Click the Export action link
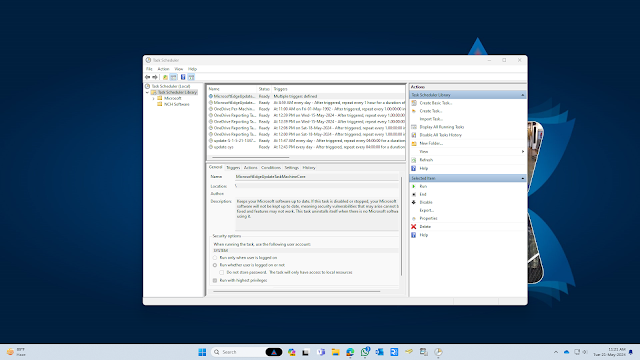The width and height of the screenshot is (640, 360). pos(427,210)
